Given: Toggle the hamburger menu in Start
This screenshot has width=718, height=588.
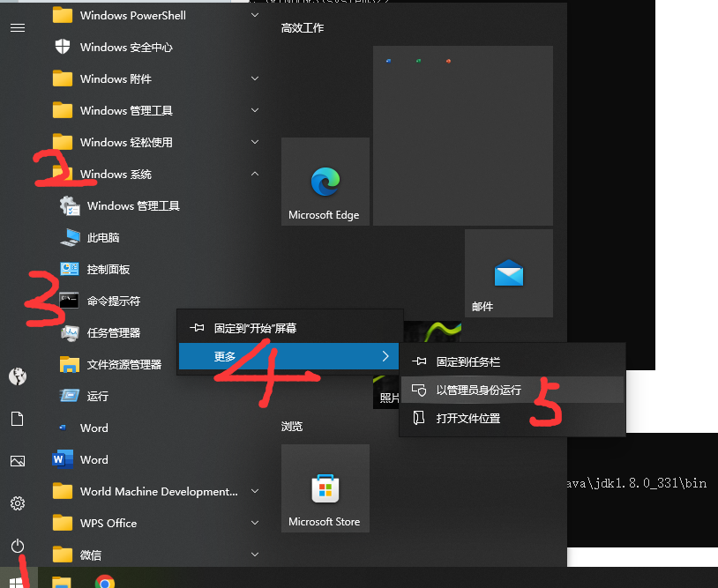Looking at the screenshot, I should coord(18,28).
